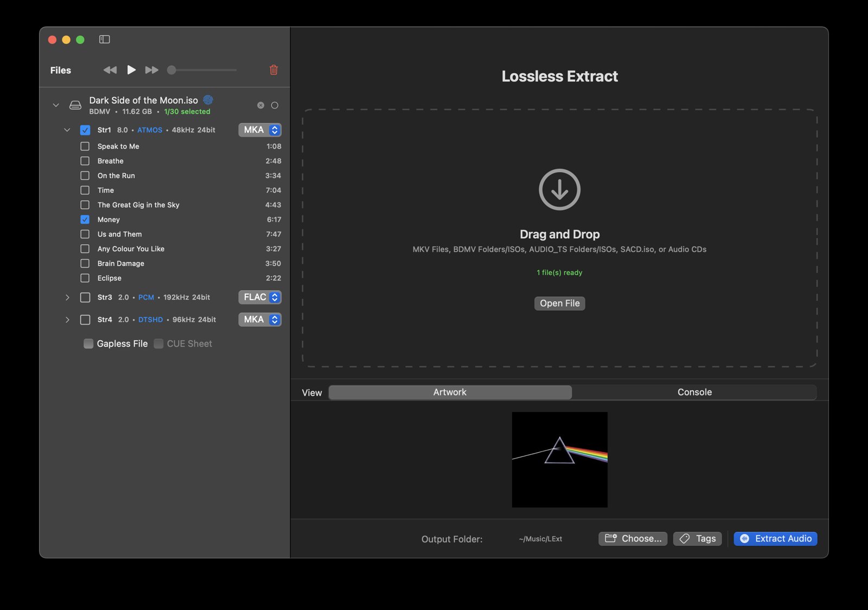Screen dimensions: 868x610
Task: Open the MKA format dropdown for Str1
Action: pos(260,130)
